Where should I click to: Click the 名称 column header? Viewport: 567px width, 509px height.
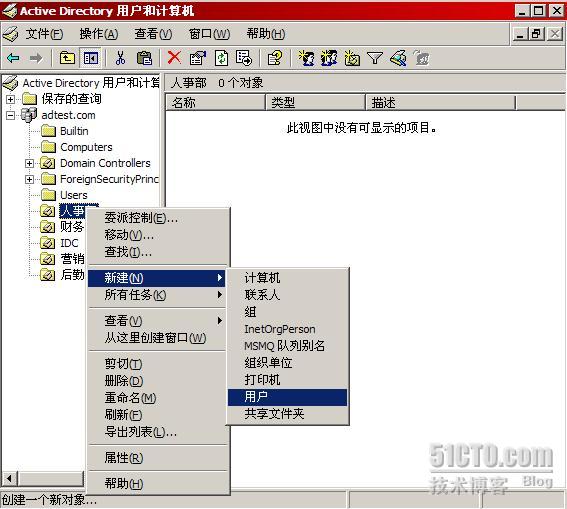pos(216,103)
